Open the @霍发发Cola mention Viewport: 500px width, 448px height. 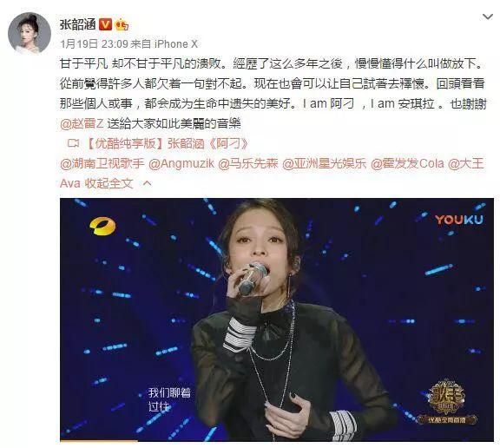point(407,163)
